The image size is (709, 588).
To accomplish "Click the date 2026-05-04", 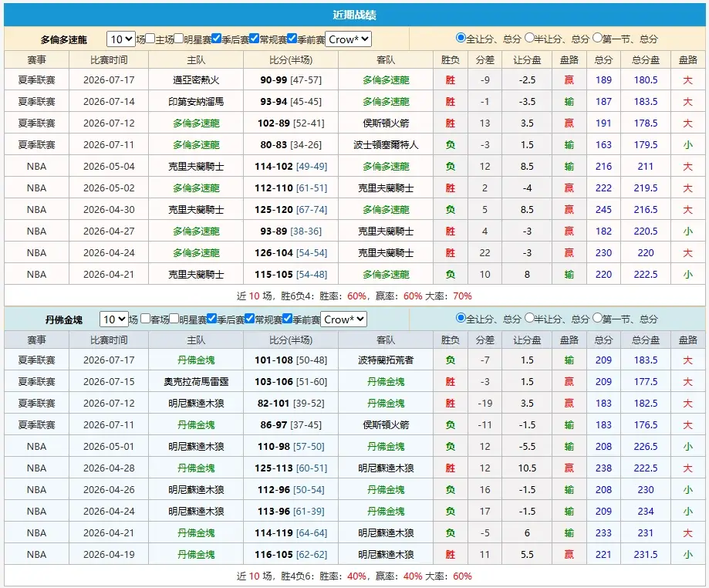I will point(109,167).
